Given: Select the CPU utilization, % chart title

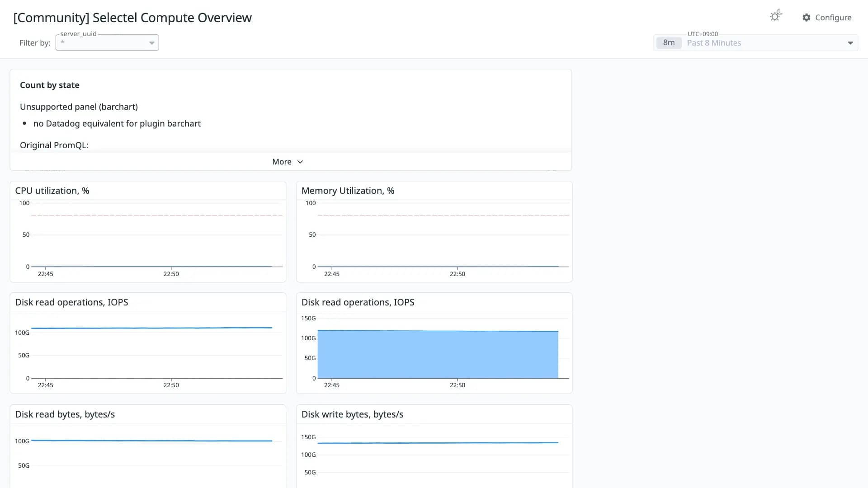Looking at the screenshot, I should click(52, 191).
